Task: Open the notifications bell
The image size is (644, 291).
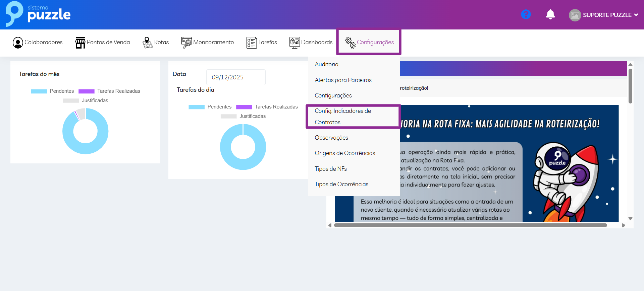Action: point(550,14)
